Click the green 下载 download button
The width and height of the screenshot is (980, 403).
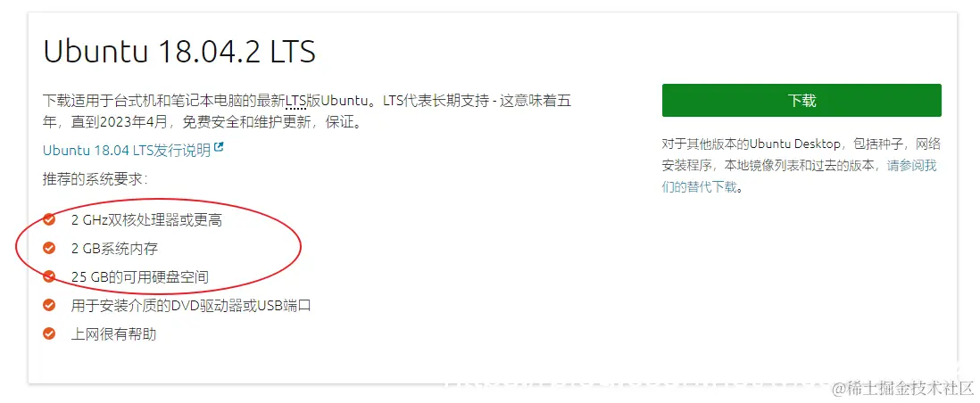tap(801, 101)
